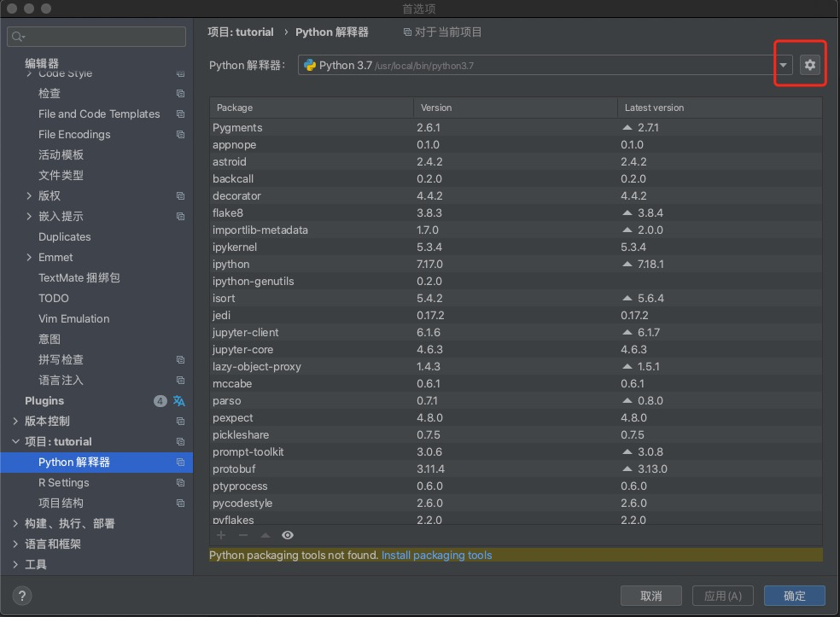Select the pycodestyle package row
The width and height of the screenshot is (840, 617).
coord(516,503)
